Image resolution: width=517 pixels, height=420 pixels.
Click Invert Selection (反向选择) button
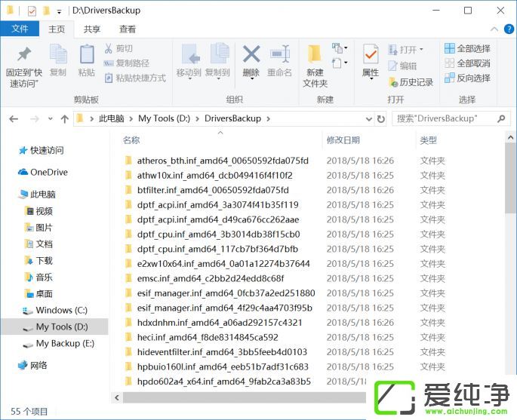coord(467,78)
